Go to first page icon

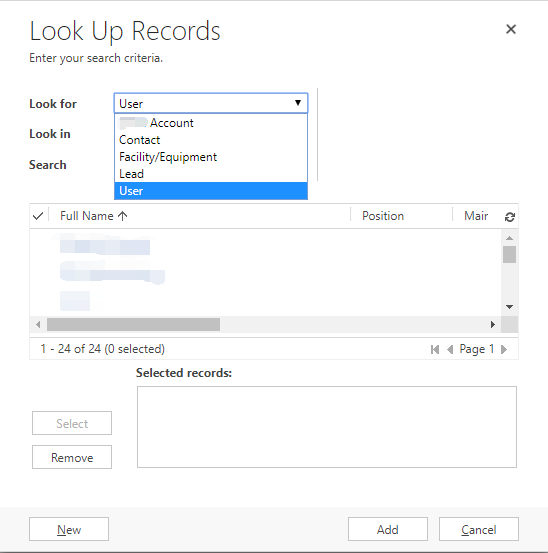435,349
